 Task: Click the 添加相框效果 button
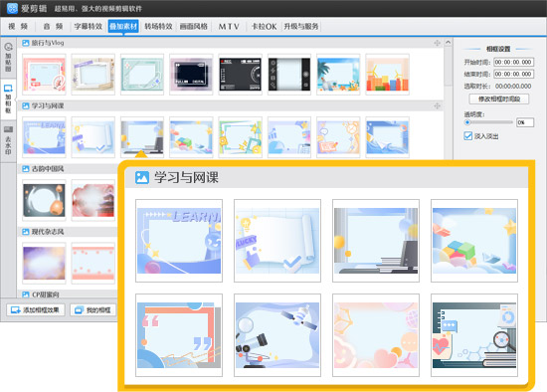click(x=36, y=309)
